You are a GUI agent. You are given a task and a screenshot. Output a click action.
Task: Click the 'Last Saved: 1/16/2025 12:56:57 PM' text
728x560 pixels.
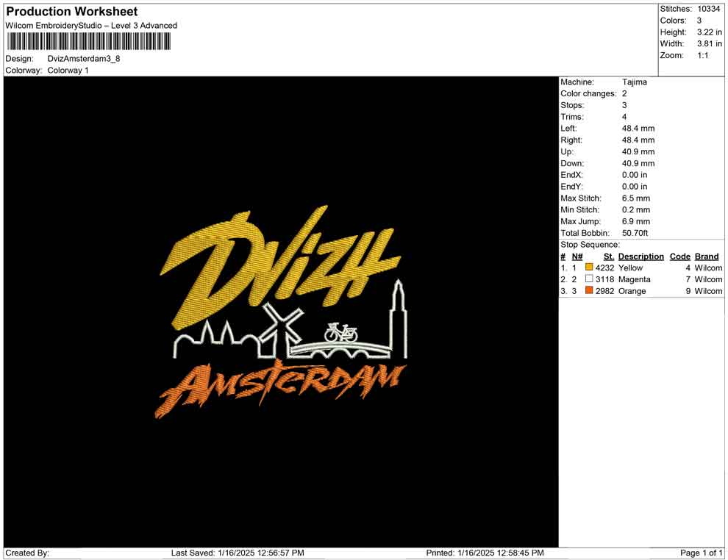[x=238, y=553]
